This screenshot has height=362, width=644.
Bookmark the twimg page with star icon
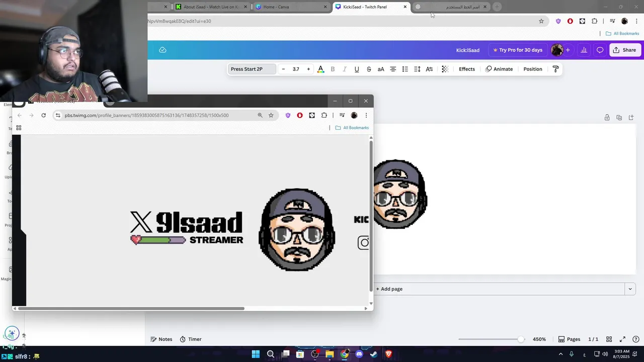271,115
